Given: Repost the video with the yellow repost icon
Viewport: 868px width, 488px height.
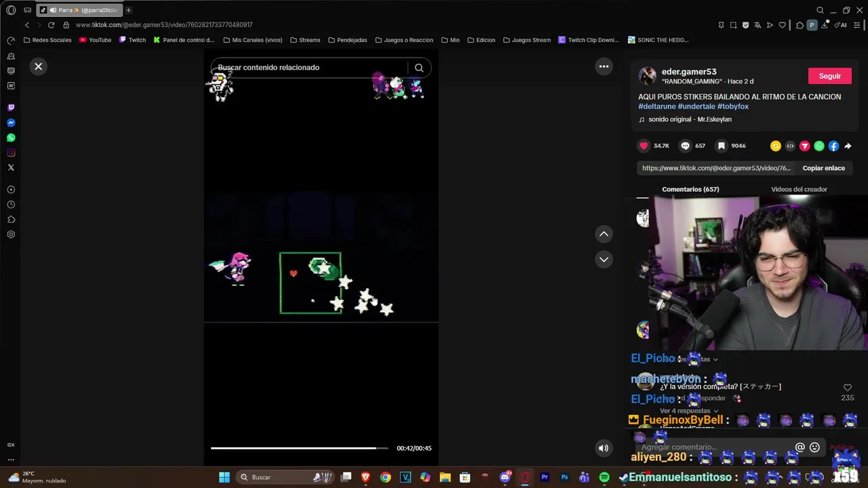Looking at the screenshot, I should (776, 146).
